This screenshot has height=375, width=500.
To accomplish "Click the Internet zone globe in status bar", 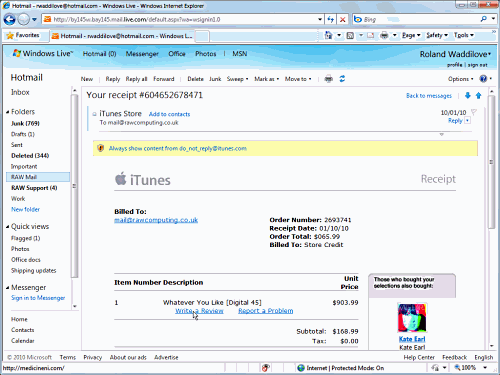I will (x=301, y=368).
